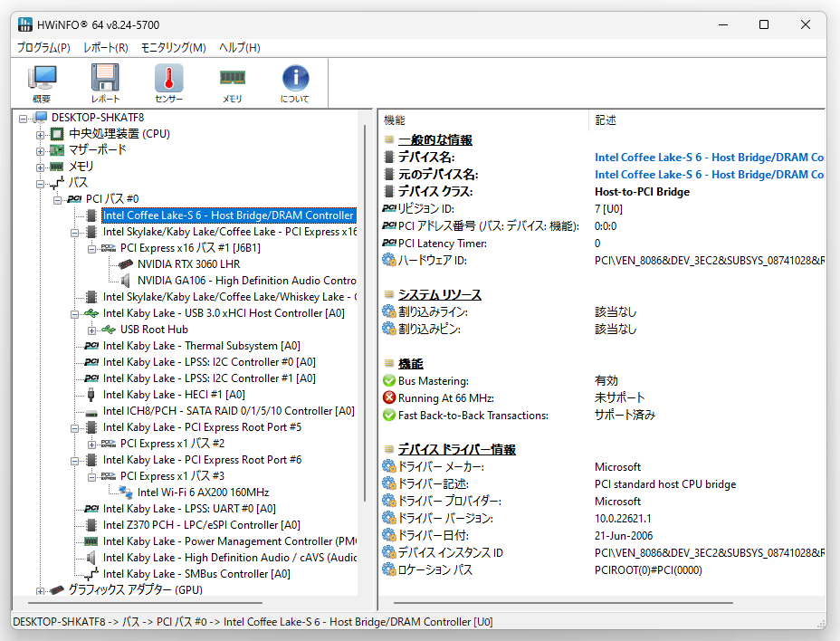The width and height of the screenshot is (840, 641).
Task: Expand the PCI Express x1 バス #2 node
Action: tap(91, 445)
